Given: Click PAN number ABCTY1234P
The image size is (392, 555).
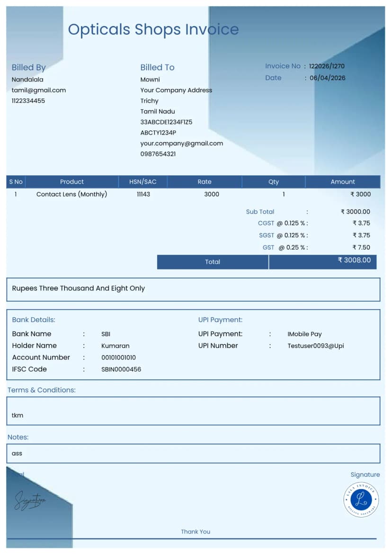Looking at the screenshot, I should (x=158, y=133).
